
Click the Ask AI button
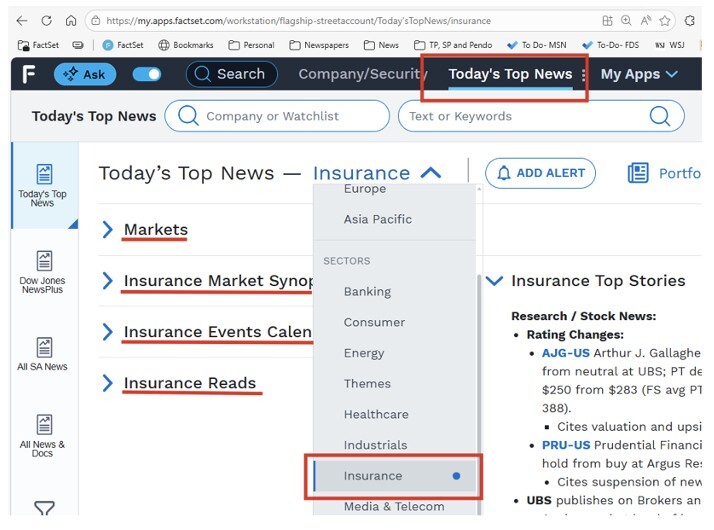[85, 74]
